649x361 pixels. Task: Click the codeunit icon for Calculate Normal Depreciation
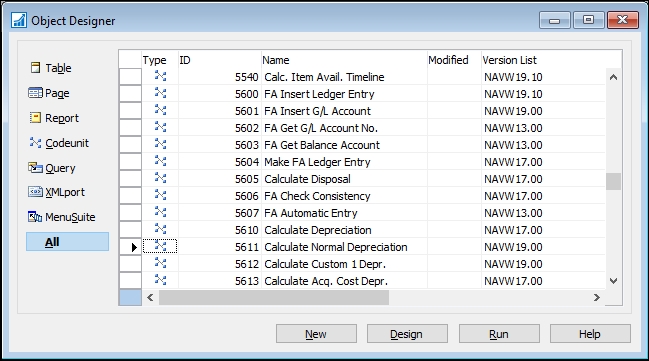click(x=160, y=246)
